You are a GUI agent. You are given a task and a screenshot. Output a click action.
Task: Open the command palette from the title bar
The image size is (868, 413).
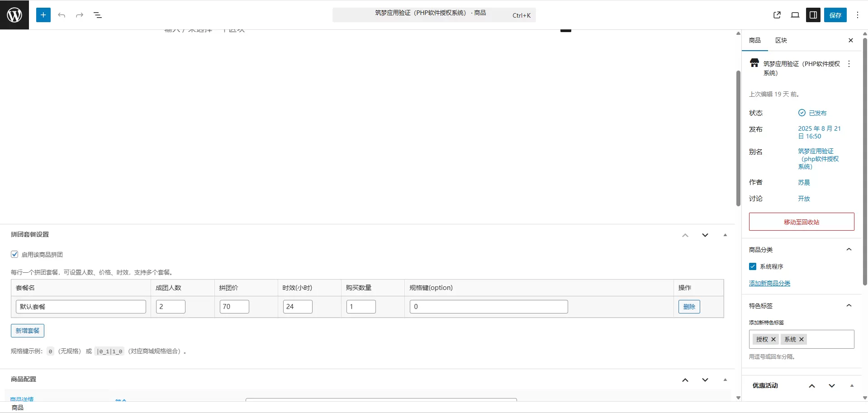pyautogui.click(x=434, y=15)
